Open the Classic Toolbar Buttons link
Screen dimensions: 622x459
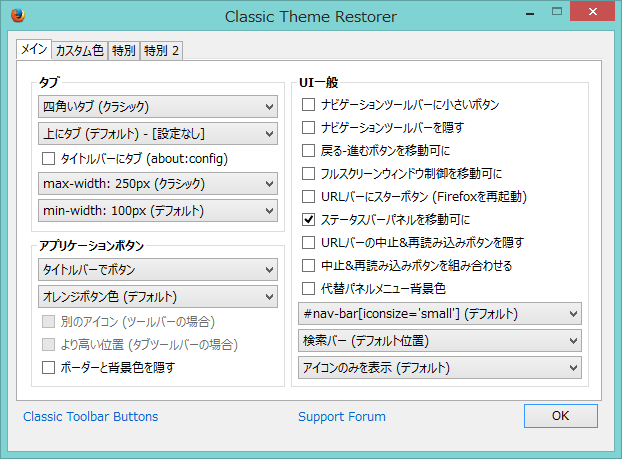[90, 417]
